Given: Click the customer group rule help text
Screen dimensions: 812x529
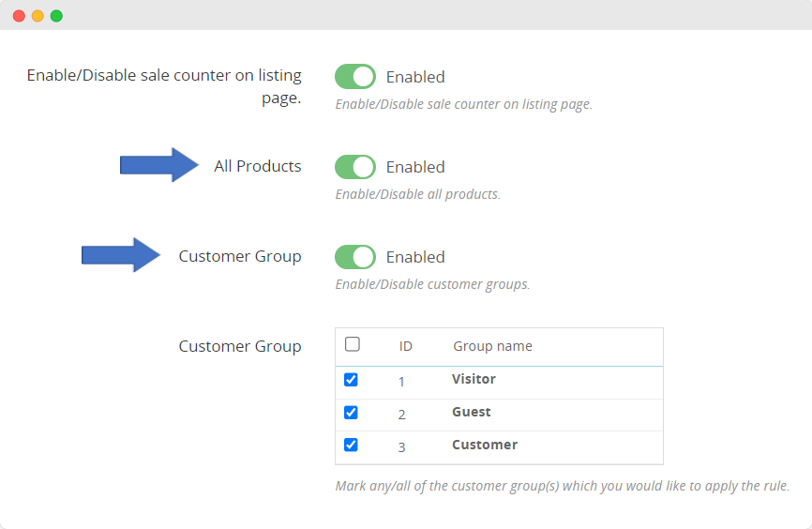Looking at the screenshot, I should [x=562, y=487].
